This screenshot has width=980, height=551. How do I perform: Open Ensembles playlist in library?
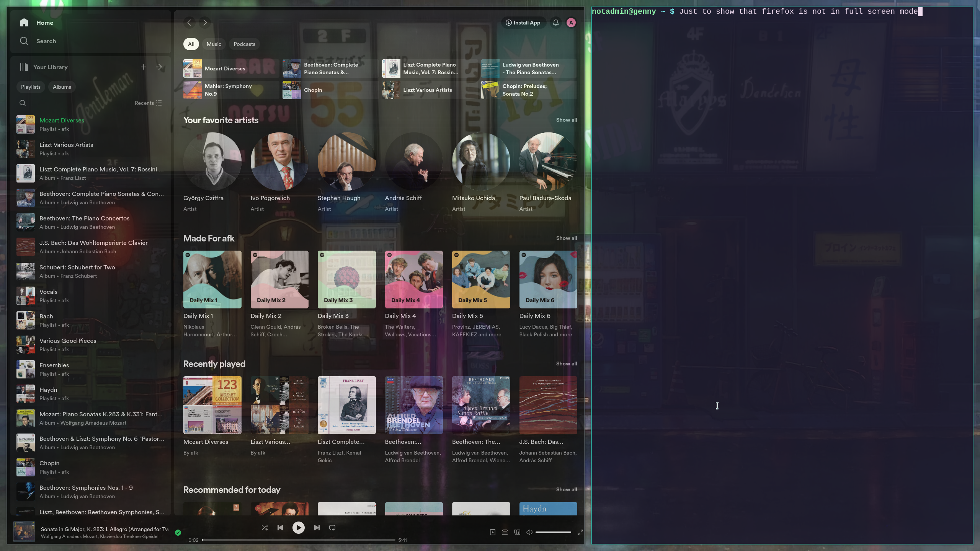coord(91,369)
